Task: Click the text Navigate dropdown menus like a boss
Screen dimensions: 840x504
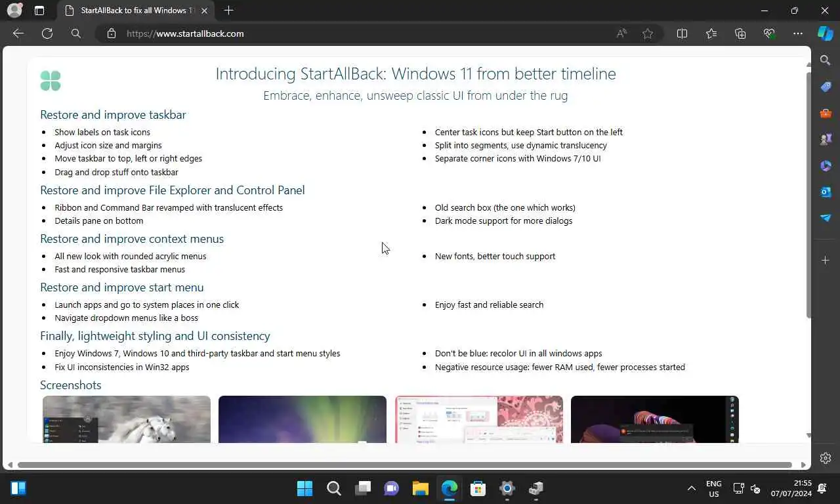Action: tap(127, 318)
